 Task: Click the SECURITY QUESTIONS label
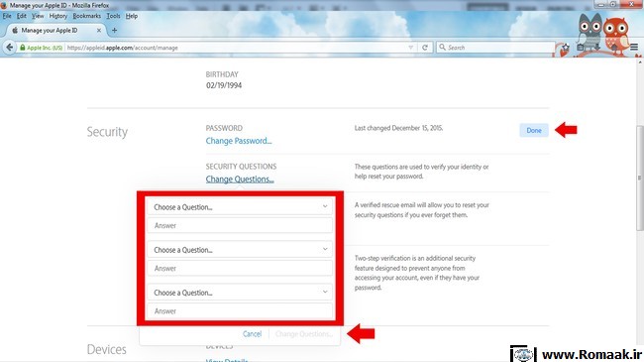pyautogui.click(x=241, y=167)
